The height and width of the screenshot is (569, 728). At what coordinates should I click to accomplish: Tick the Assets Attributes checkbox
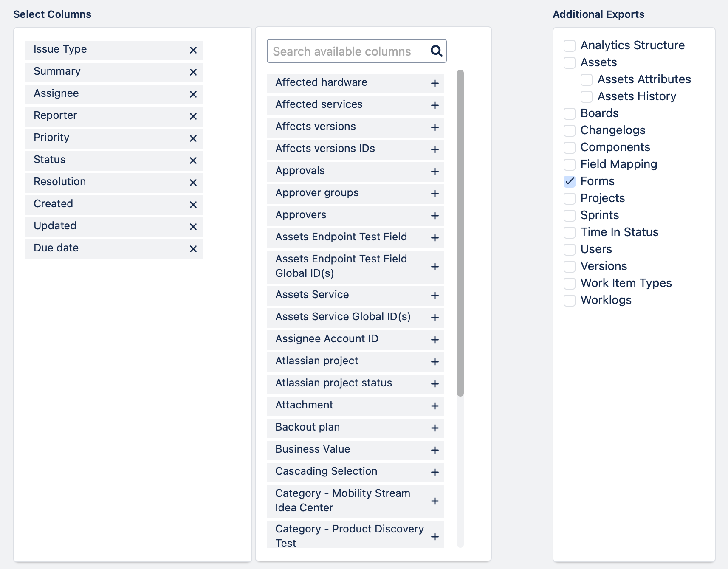(587, 79)
